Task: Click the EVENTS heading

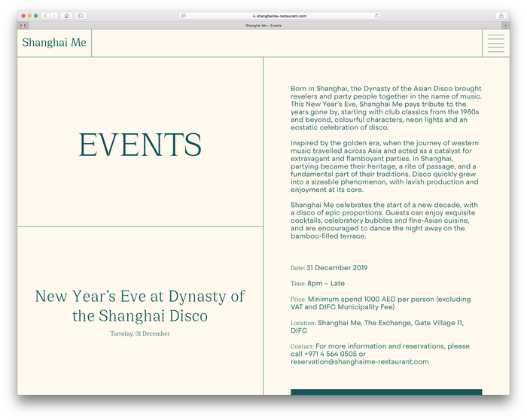Action: pos(140,145)
